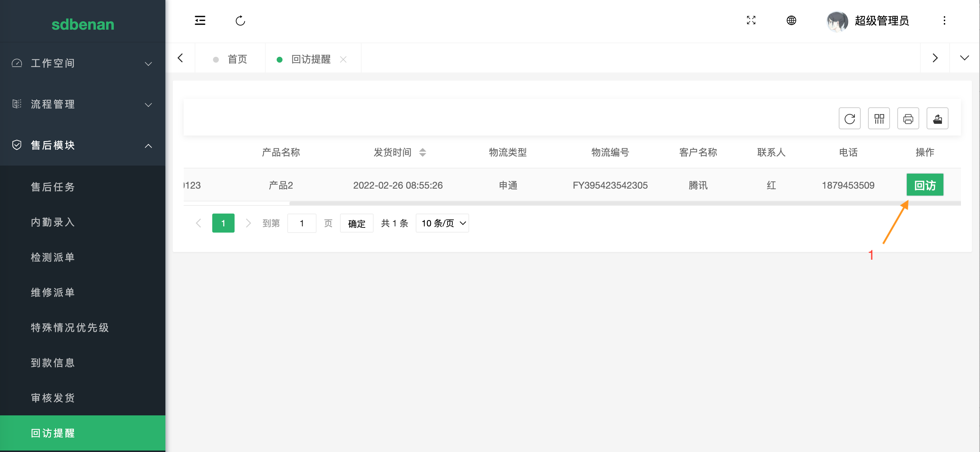This screenshot has width=980, height=452.
Task: Open the tab operations dropdown chevron
Action: (x=964, y=58)
